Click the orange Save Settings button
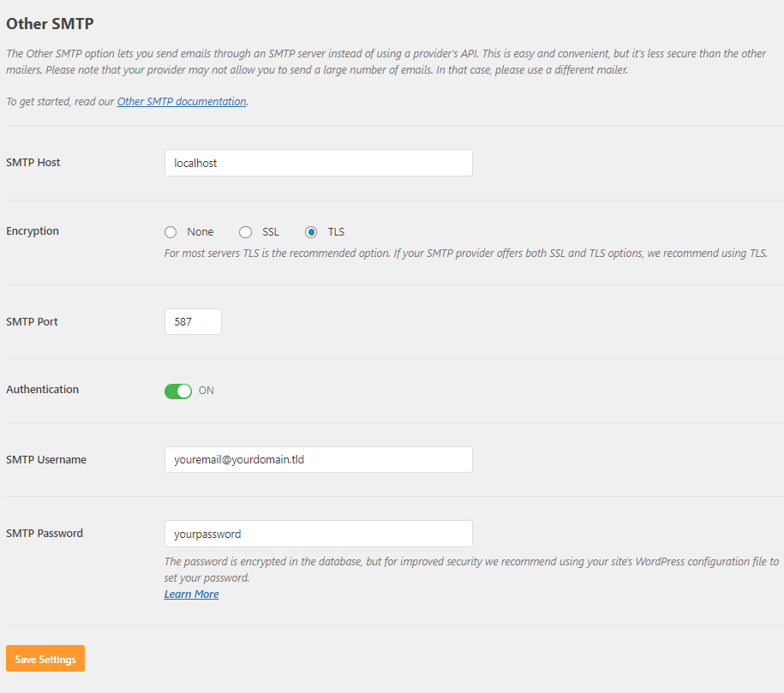Screen dimensions: 784x693 point(45,659)
